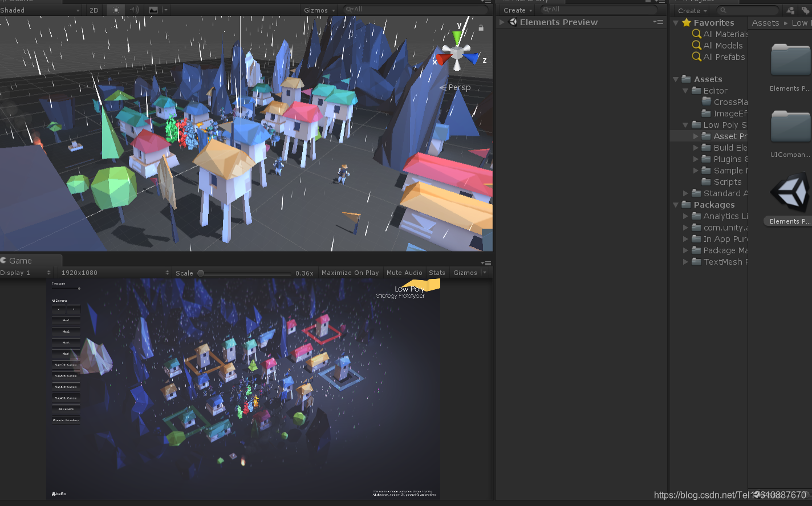
Task: Expand the Build Ele folder
Action: pyautogui.click(x=696, y=148)
